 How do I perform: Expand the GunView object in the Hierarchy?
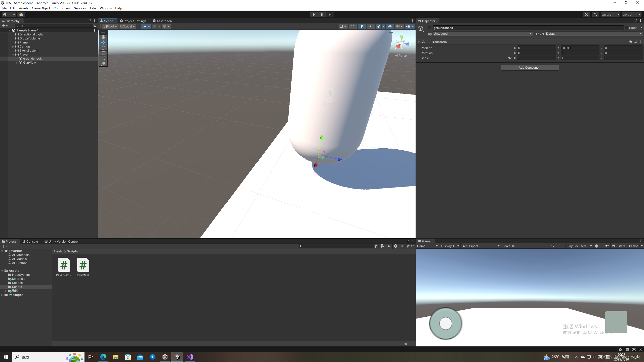point(17,63)
